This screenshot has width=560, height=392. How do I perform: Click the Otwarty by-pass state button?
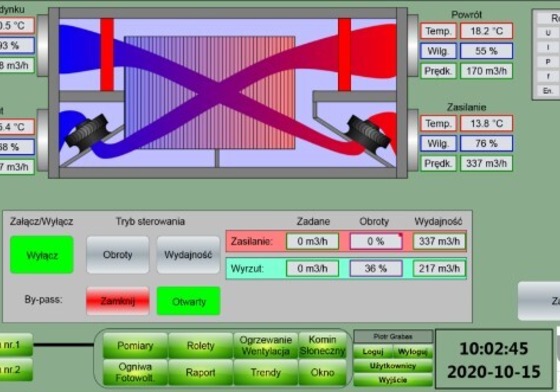188,301
